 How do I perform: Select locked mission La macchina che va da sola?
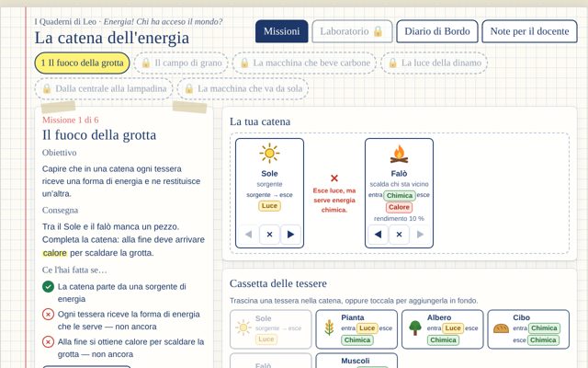(x=243, y=88)
